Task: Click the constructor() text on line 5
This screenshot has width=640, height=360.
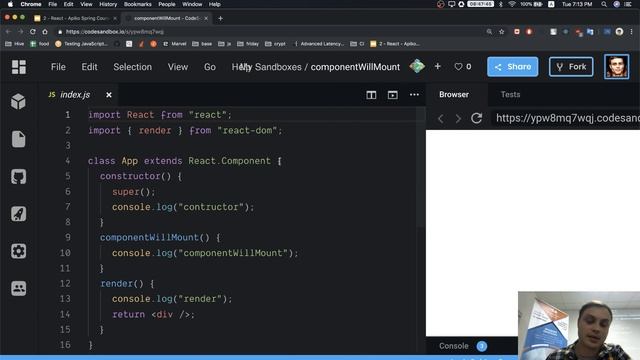Action: (135, 176)
